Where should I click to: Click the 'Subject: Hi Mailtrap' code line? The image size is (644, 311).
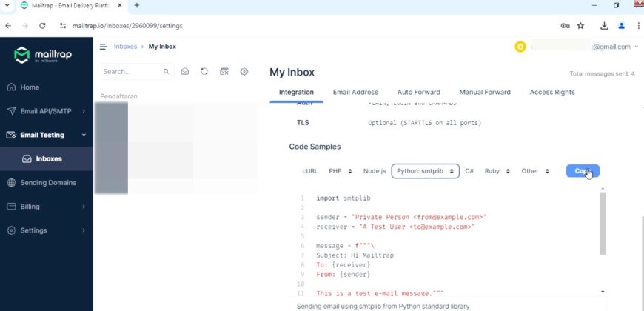point(355,255)
